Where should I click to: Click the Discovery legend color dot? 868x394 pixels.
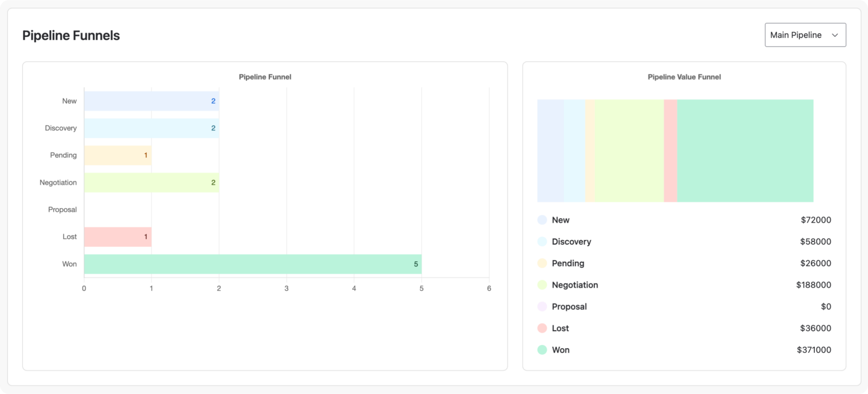541,241
